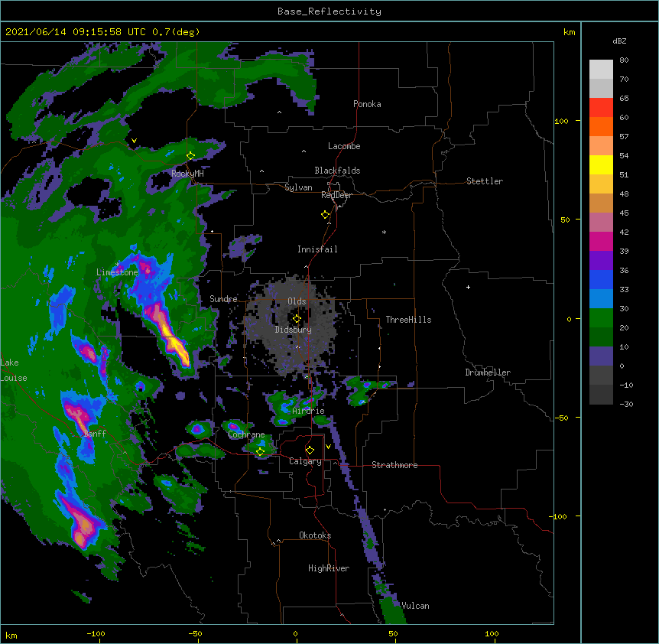This screenshot has width=659, height=644.
Task: Click the Blackfalds city label
Action: pos(337,171)
